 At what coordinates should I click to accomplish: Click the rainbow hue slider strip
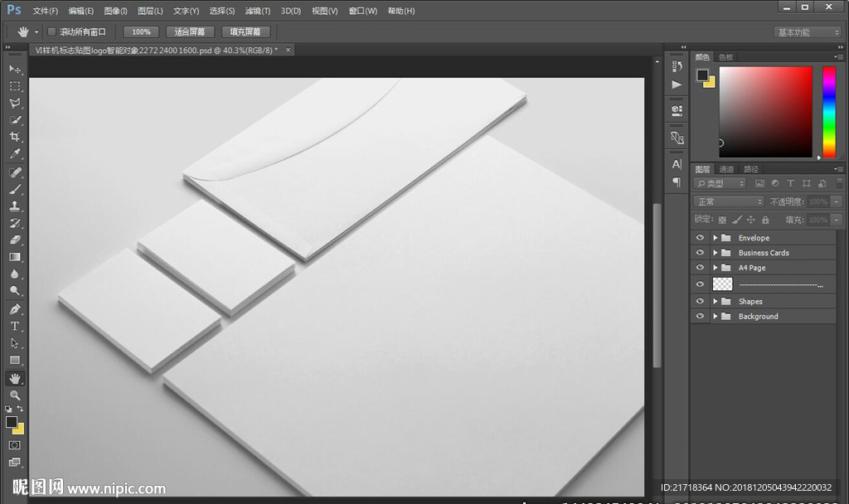[x=828, y=111]
